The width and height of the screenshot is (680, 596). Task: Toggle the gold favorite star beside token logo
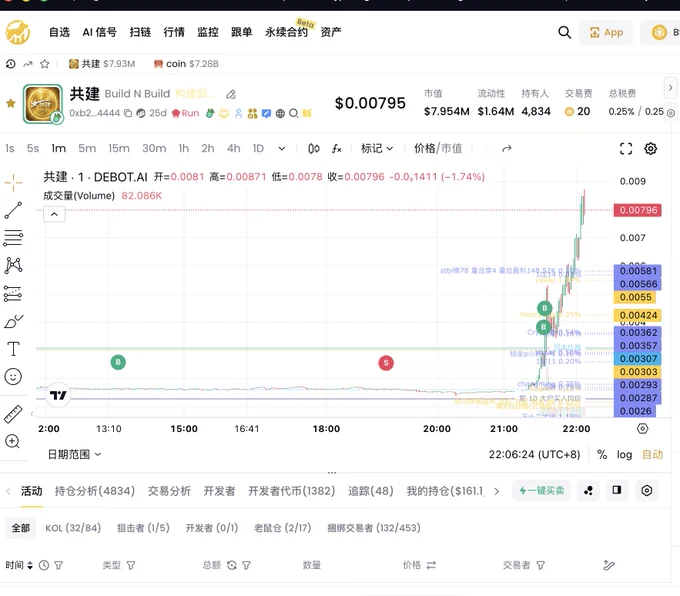(x=11, y=103)
